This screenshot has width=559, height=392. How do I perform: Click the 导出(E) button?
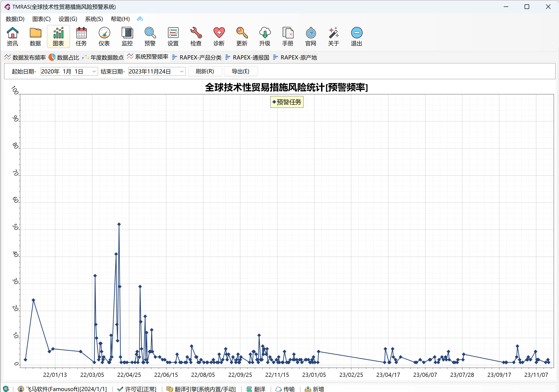click(240, 71)
